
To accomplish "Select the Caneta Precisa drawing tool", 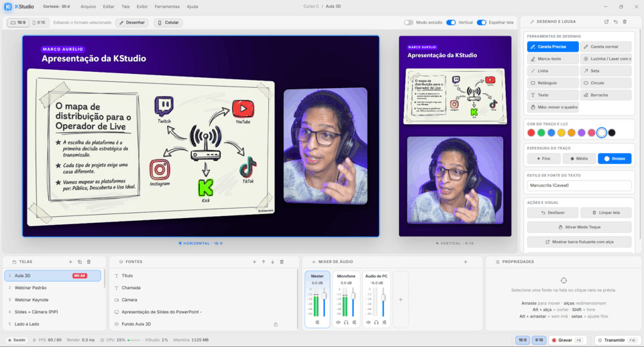I will (x=553, y=47).
